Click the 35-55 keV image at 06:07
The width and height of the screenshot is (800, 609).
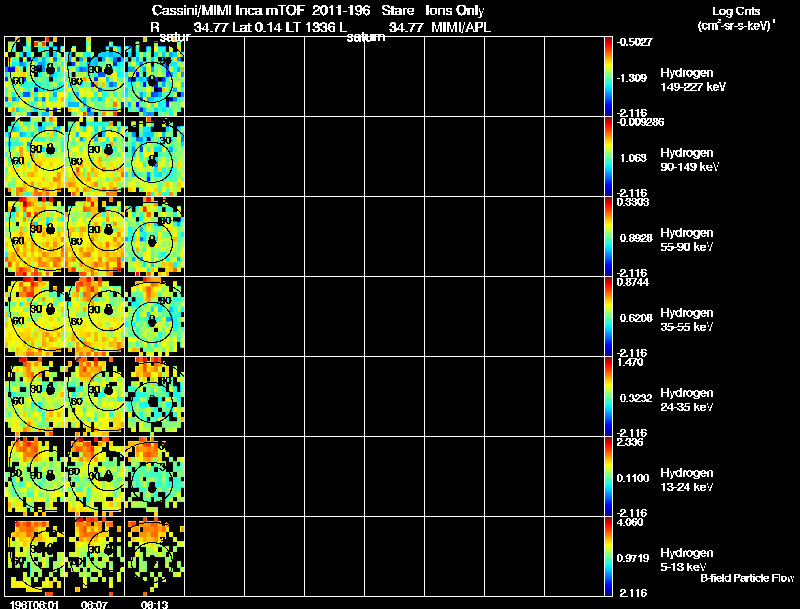[x=95, y=316]
